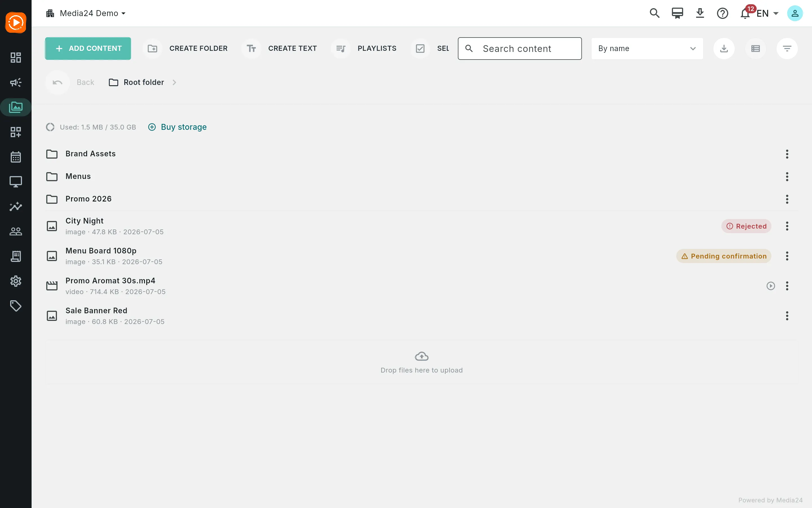The height and width of the screenshot is (508, 812).
Task: Toggle the SEL select mode checkbox
Action: tap(430, 48)
